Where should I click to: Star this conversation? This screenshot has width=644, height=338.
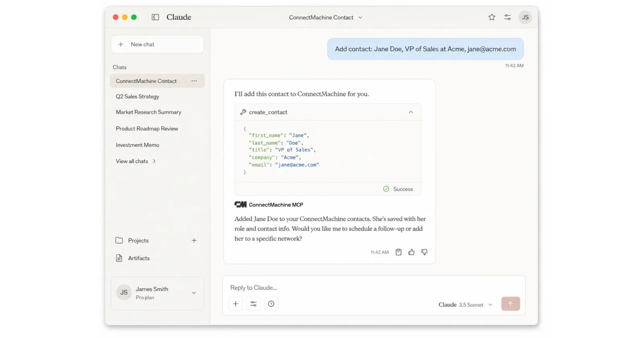pyautogui.click(x=492, y=17)
